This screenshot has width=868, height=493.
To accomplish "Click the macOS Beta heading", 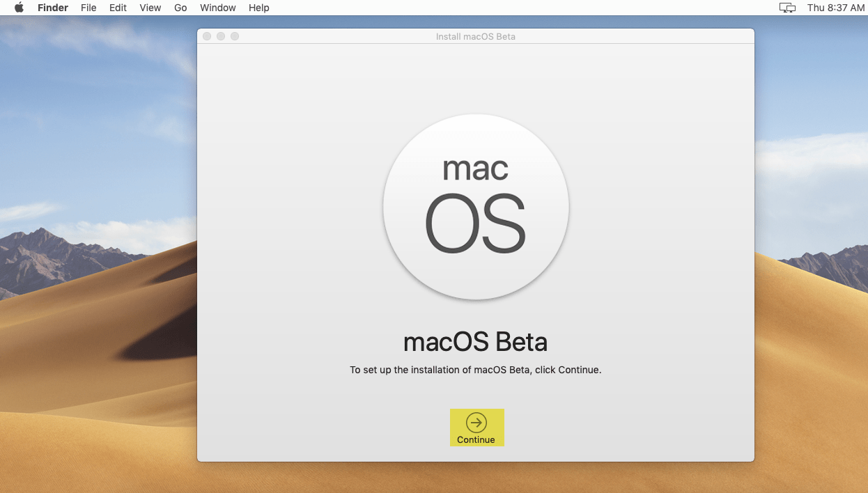I will pos(476,342).
